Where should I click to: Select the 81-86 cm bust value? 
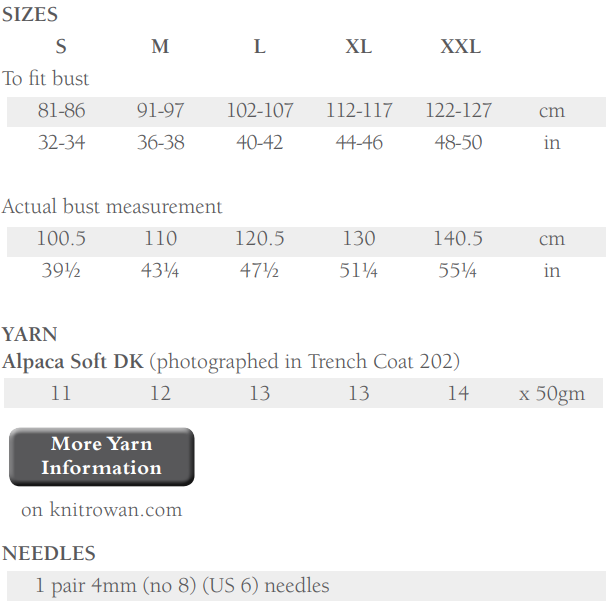(61, 111)
